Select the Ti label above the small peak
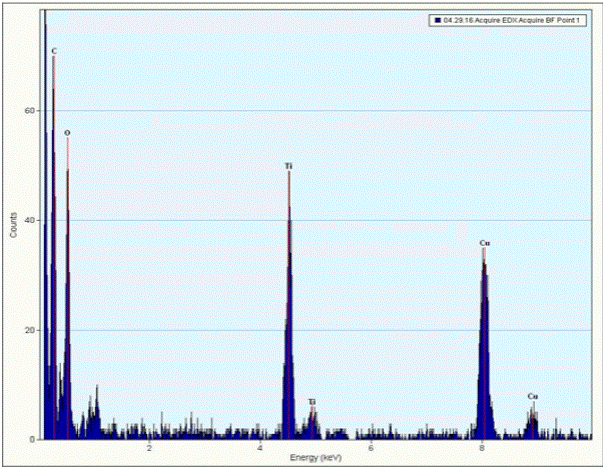The height and width of the screenshot is (471, 607). [312, 401]
